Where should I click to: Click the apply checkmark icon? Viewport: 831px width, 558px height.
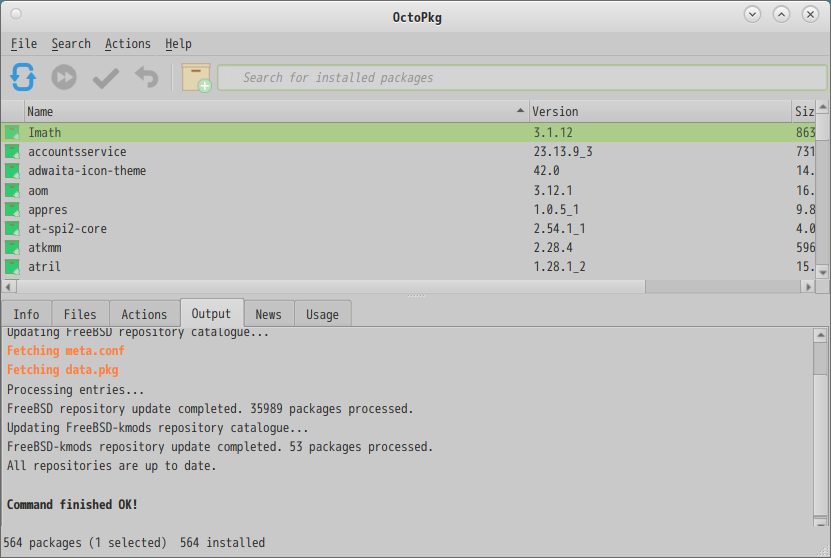click(105, 78)
